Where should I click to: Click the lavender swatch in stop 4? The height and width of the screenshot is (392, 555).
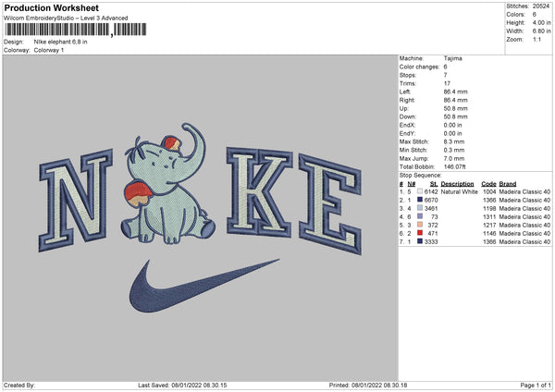coord(420,216)
